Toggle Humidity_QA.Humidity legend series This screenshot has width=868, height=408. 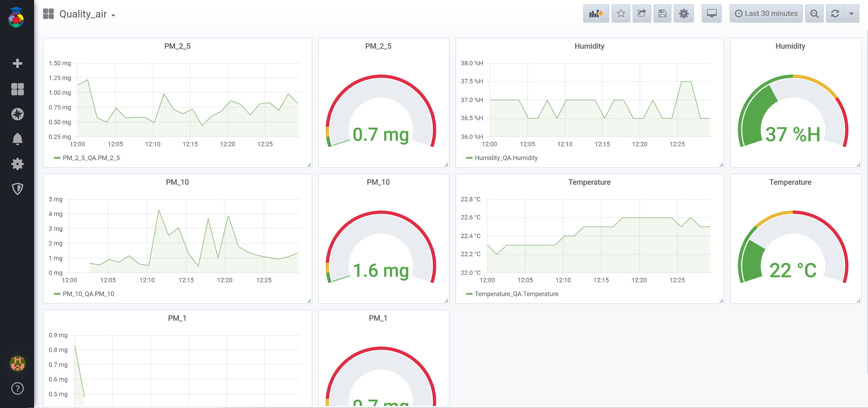tap(506, 158)
